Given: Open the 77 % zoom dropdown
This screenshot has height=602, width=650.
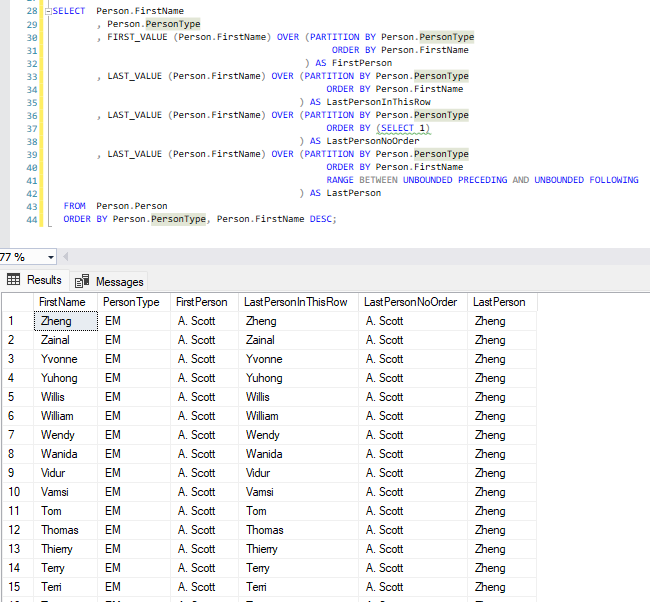Looking at the screenshot, I should coord(51,257).
